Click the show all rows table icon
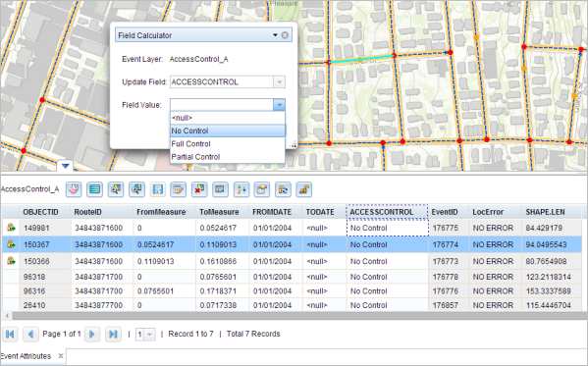 [95, 189]
